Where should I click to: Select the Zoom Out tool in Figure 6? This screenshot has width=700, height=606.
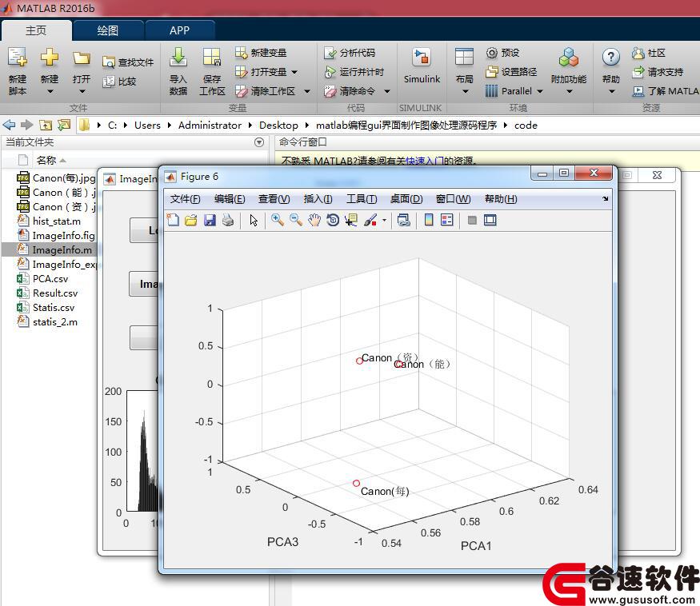[x=295, y=220]
